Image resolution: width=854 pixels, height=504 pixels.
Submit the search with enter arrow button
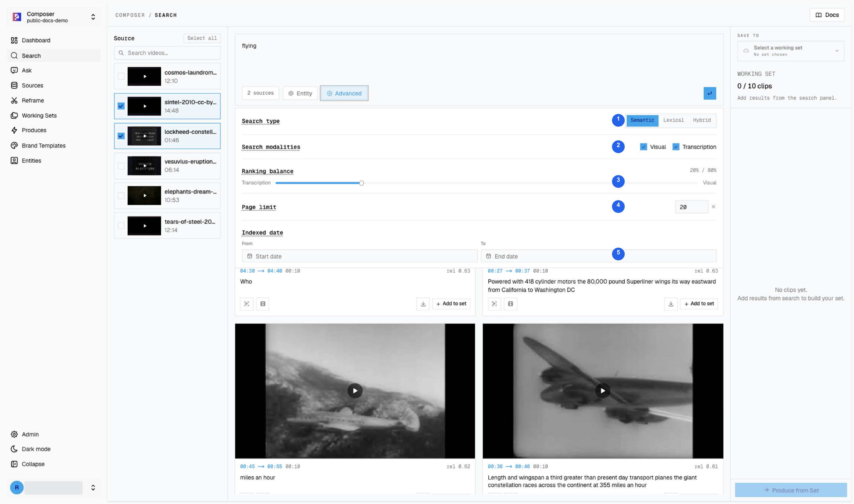coord(709,93)
